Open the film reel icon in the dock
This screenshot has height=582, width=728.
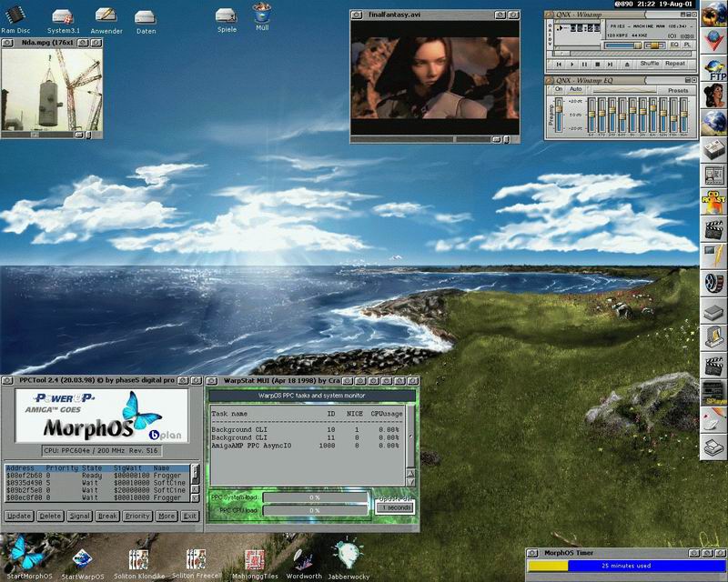coord(713,283)
